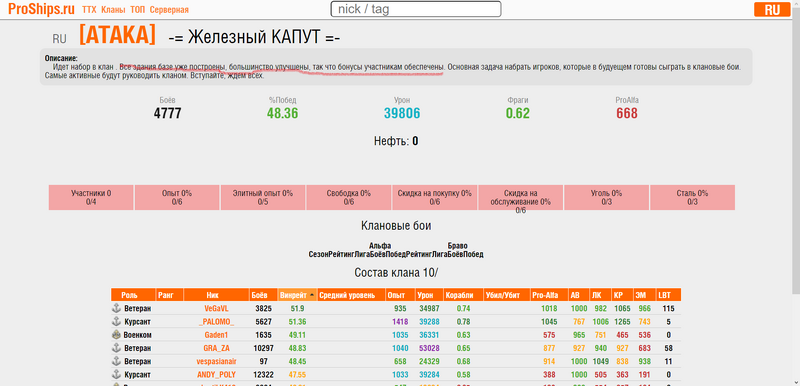Click the anchor icon beside VeGaVL's Ветеран role

[x=116, y=308]
